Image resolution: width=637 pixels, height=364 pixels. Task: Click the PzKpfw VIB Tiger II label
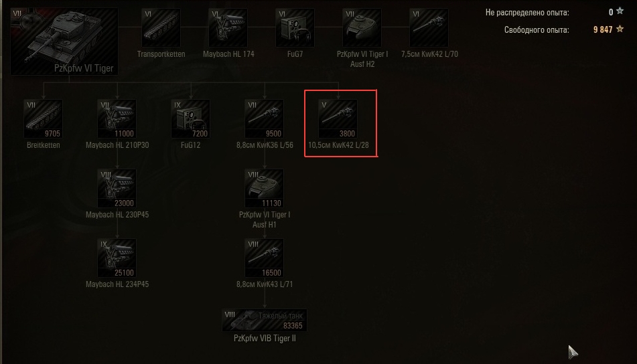[x=265, y=339]
